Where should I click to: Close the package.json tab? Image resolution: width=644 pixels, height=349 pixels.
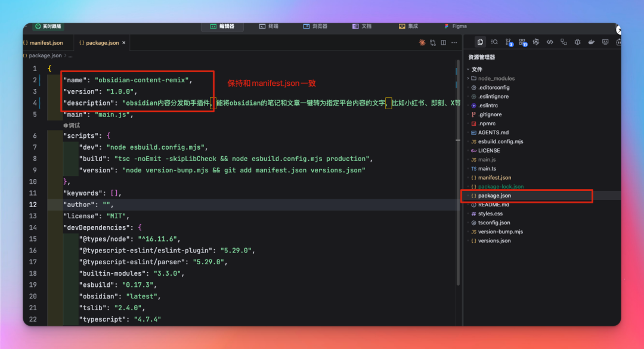coord(123,43)
